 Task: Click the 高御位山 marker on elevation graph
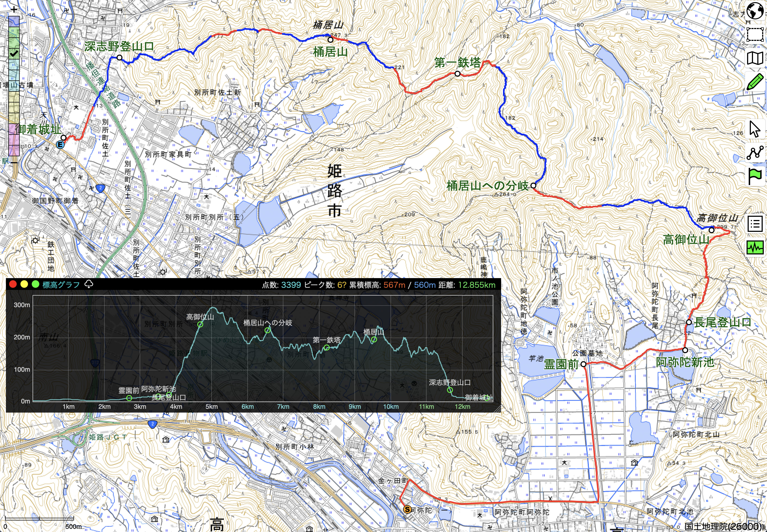pos(200,324)
